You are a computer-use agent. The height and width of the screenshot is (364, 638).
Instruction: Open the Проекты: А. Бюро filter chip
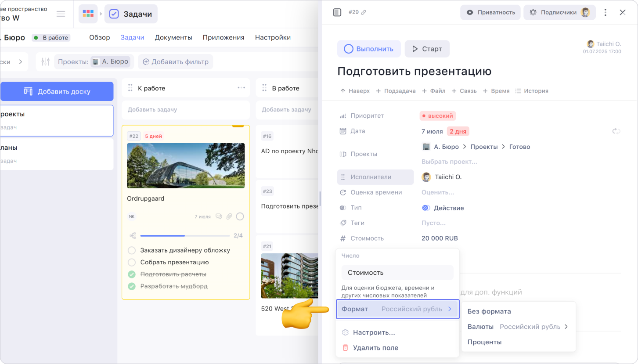point(93,61)
